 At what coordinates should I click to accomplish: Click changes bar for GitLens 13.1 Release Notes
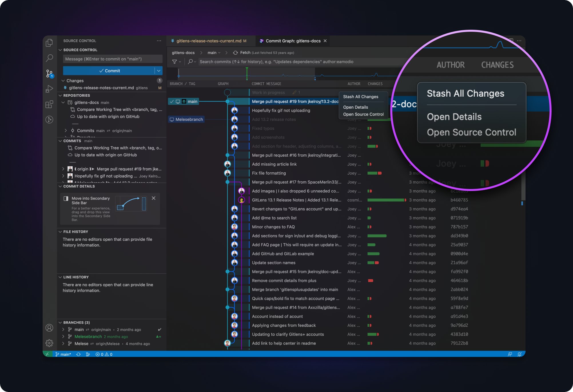point(387,200)
